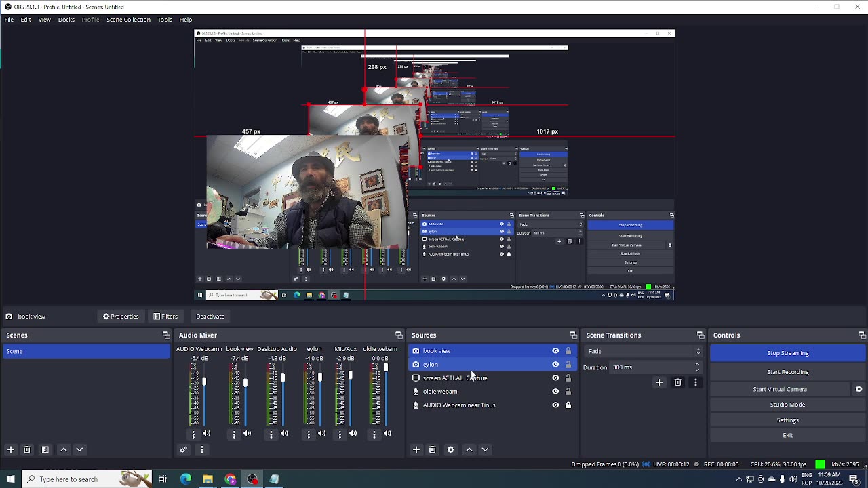
Task: Click Start Recording
Action: pos(787,372)
